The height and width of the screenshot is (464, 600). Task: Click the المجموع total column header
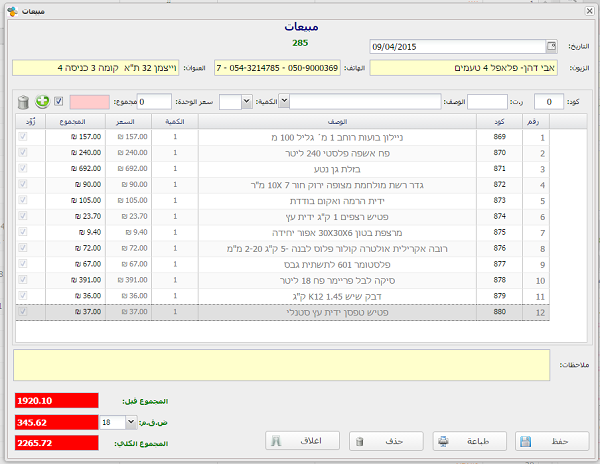(x=75, y=122)
